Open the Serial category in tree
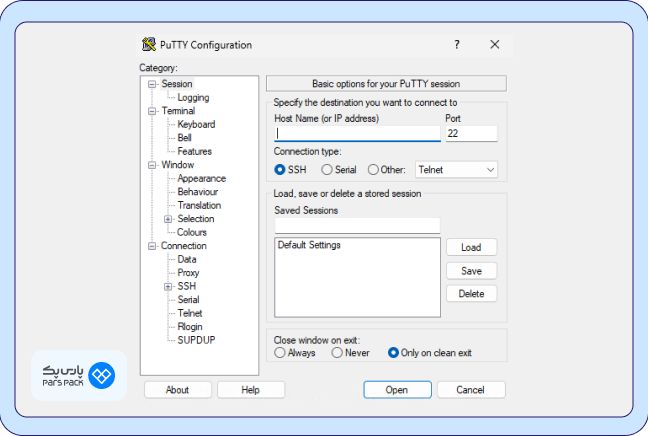648x436 pixels. pyautogui.click(x=188, y=300)
